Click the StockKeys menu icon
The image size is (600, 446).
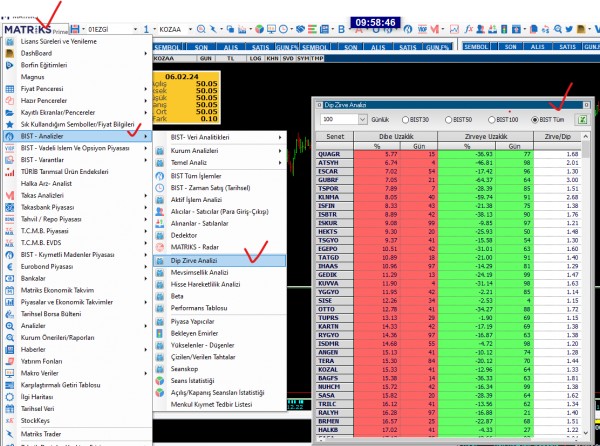(x=10, y=421)
